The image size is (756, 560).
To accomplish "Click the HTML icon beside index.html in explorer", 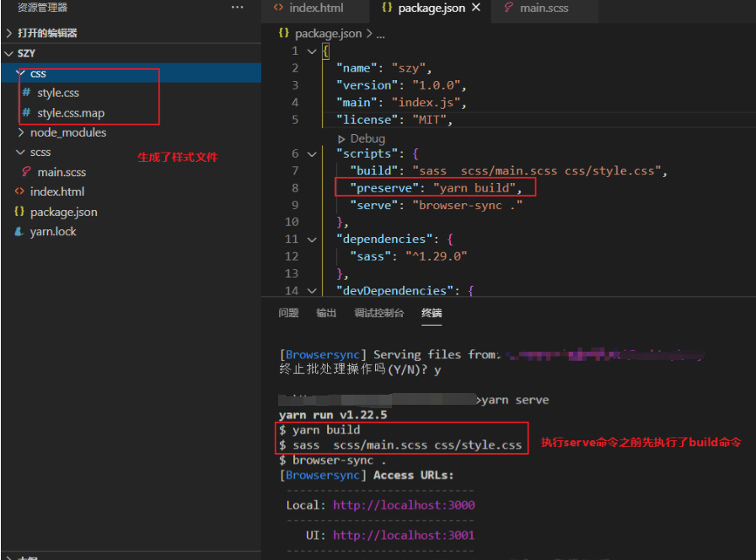I will (19, 191).
